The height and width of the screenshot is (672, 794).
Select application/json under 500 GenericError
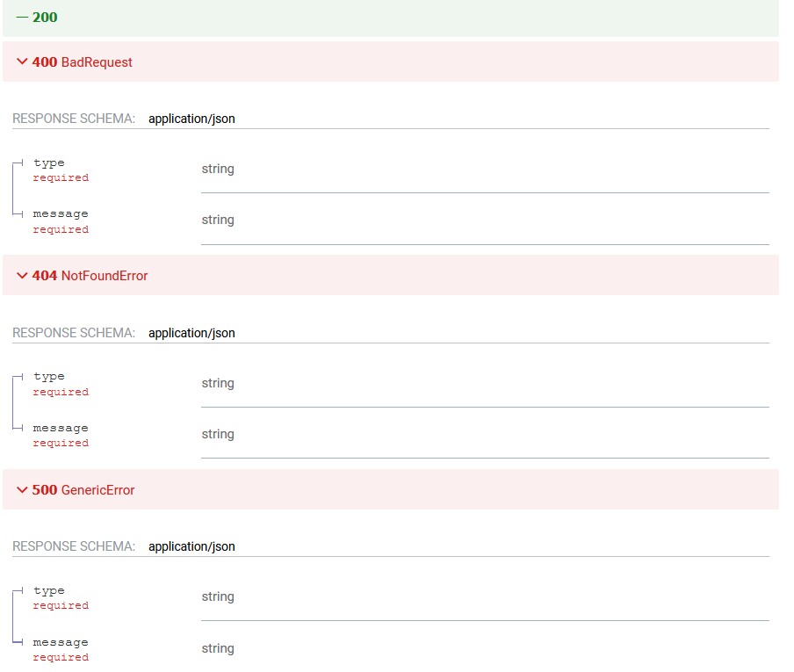click(191, 546)
